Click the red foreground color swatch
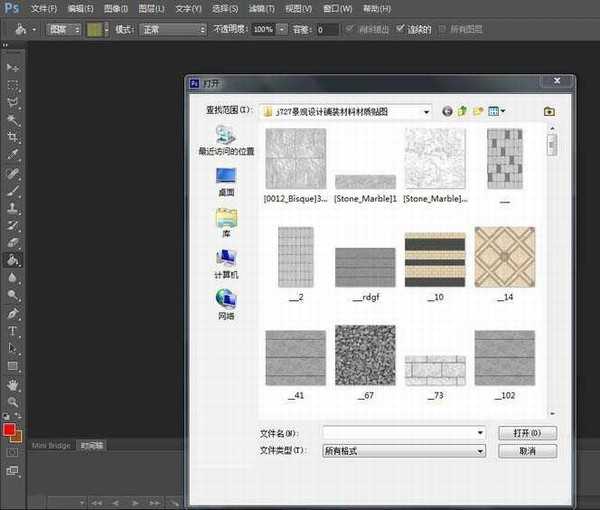 [10, 430]
